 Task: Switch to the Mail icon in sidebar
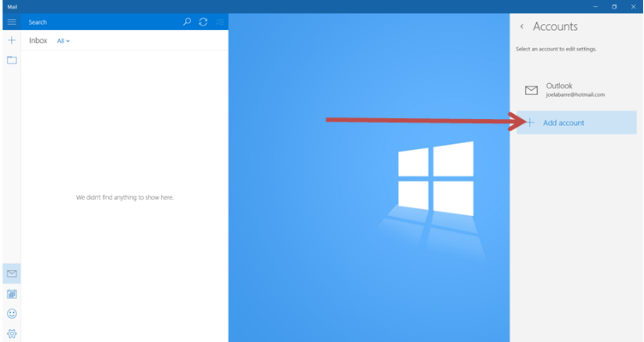point(11,273)
